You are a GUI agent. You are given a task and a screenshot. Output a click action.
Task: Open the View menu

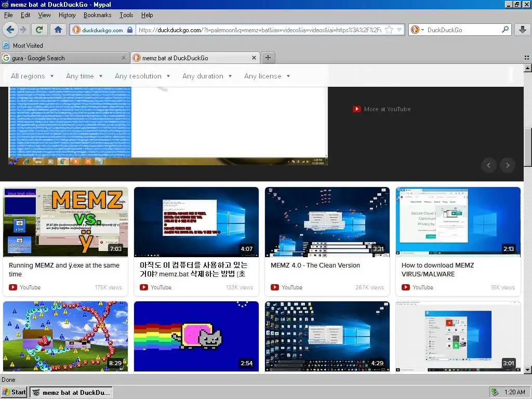[44, 15]
